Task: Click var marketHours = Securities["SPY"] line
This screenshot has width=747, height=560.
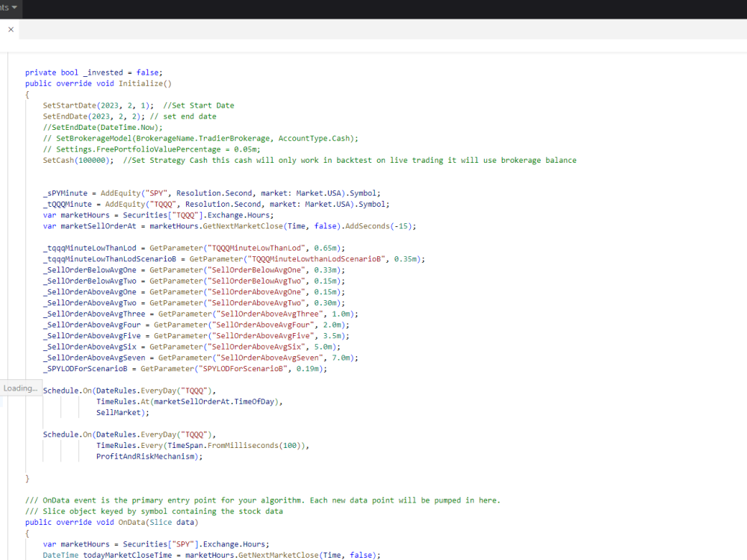Action: (x=156, y=544)
